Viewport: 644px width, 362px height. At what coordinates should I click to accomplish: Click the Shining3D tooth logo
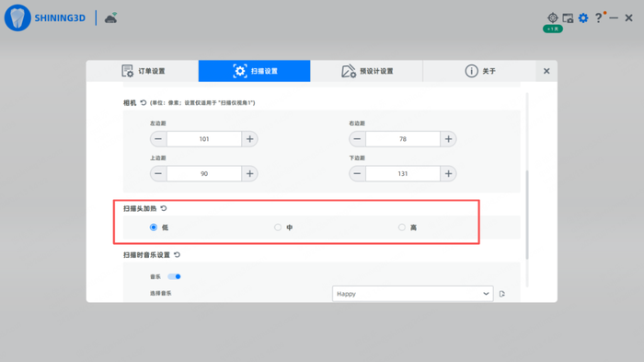tap(17, 18)
